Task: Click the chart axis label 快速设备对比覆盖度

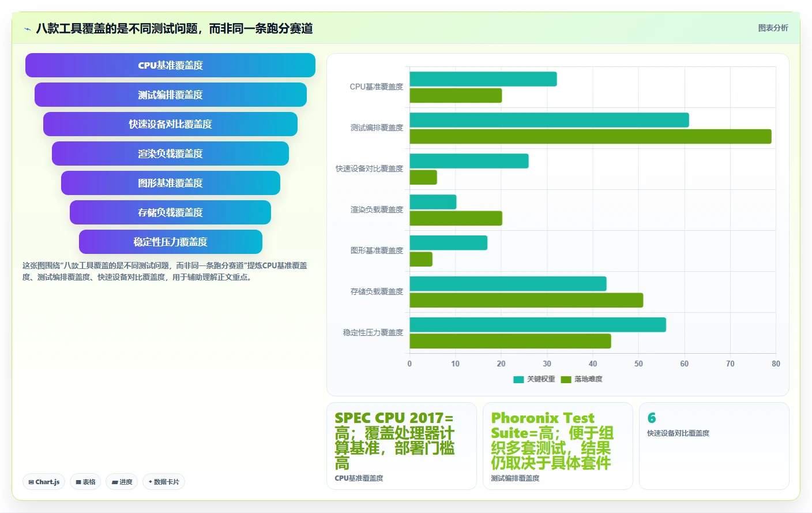Action: point(370,169)
